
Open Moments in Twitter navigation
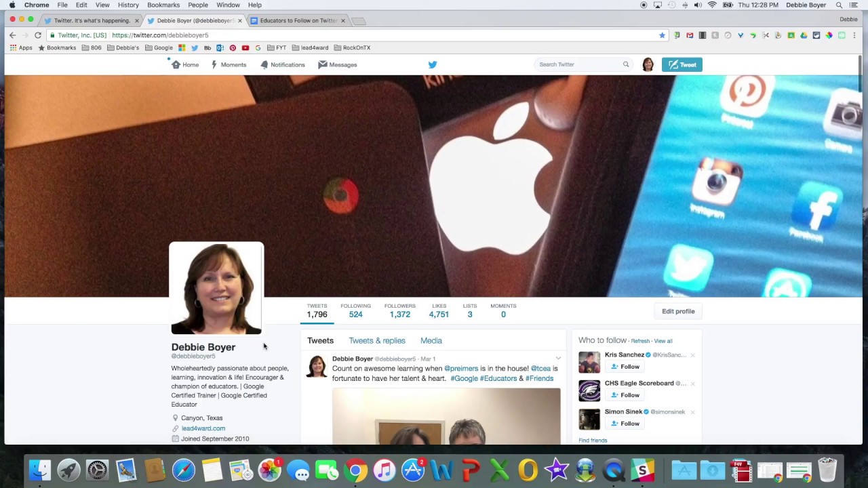(x=229, y=64)
